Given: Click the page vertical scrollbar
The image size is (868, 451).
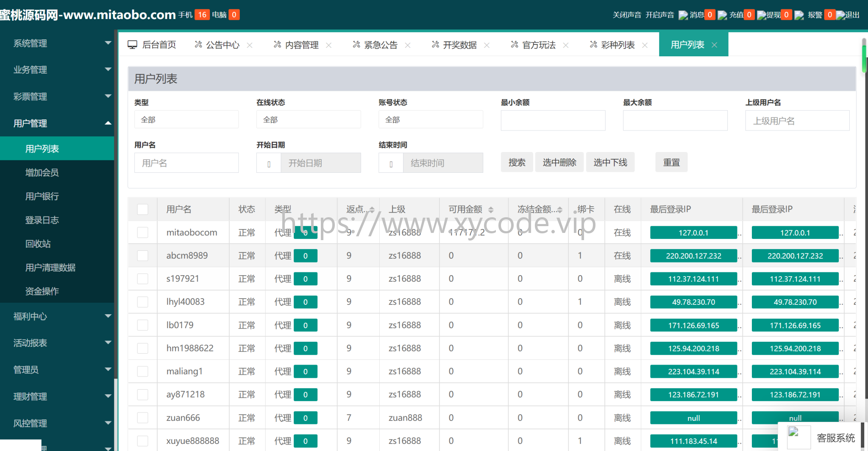Looking at the screenshot, I should coord(864,55).
